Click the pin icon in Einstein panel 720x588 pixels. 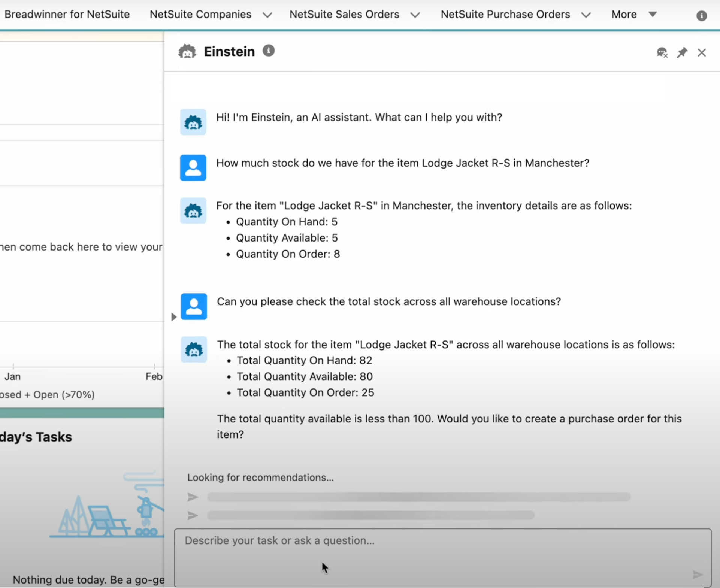click(682, 53)
